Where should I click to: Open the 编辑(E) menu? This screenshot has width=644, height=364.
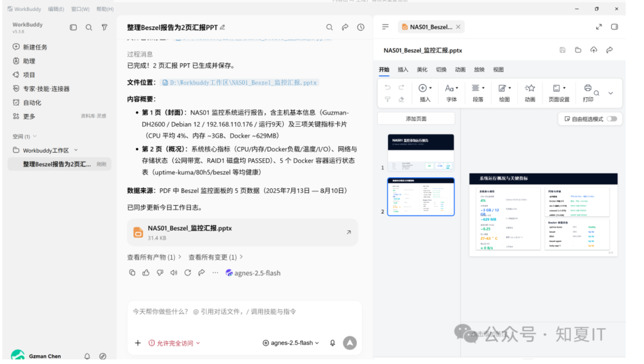pos(56,9)
